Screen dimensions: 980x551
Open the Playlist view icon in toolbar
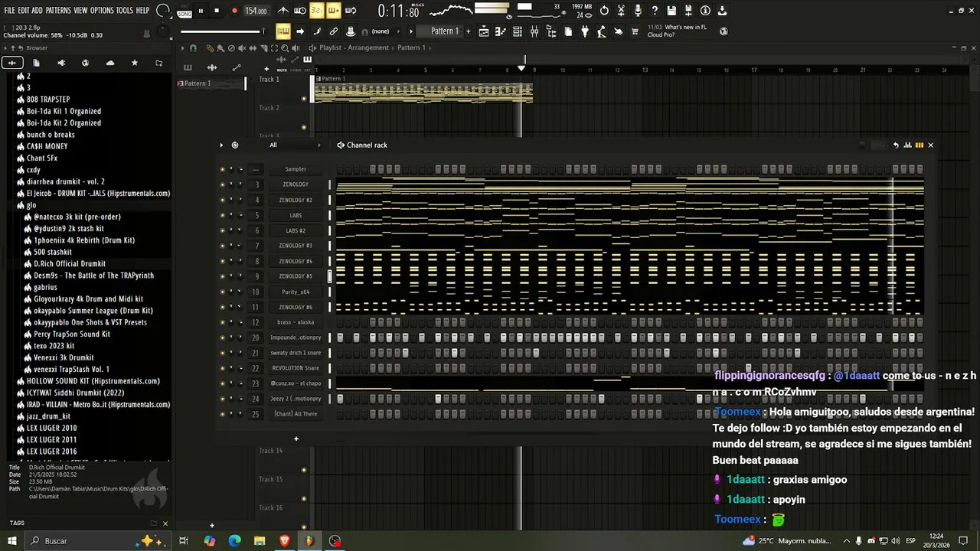pos(484,31)
